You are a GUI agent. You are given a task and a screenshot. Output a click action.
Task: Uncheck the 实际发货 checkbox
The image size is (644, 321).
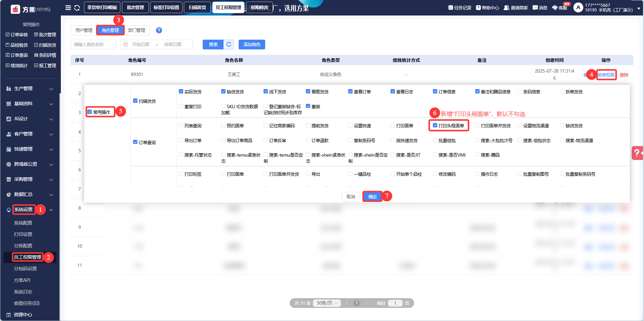[x=181, y=91]
